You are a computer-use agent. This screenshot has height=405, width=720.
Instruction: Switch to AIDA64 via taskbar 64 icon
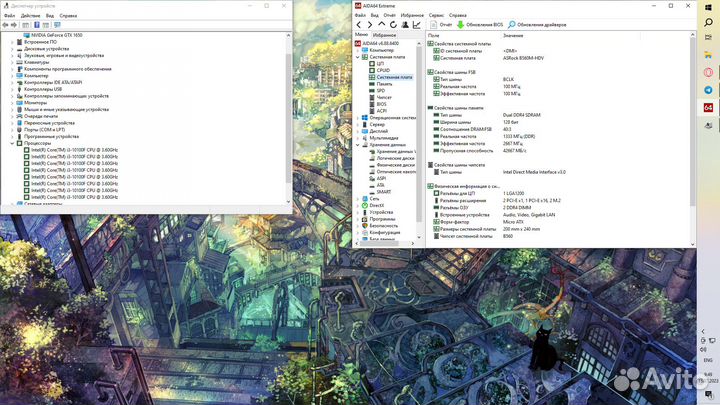(x=708, y=107)
